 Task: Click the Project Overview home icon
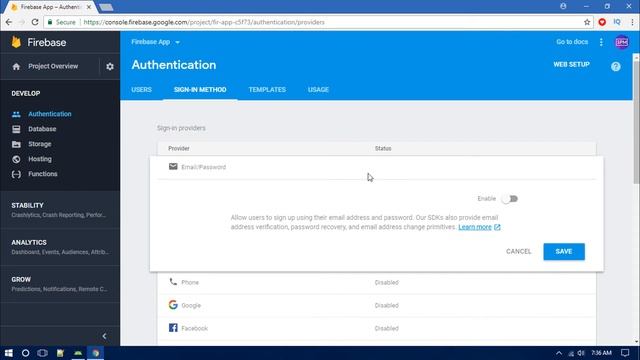tap(16, 66)
